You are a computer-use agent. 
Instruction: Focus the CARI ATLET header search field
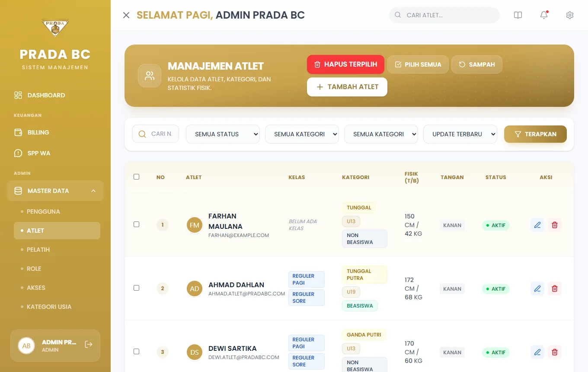(444, 15)
